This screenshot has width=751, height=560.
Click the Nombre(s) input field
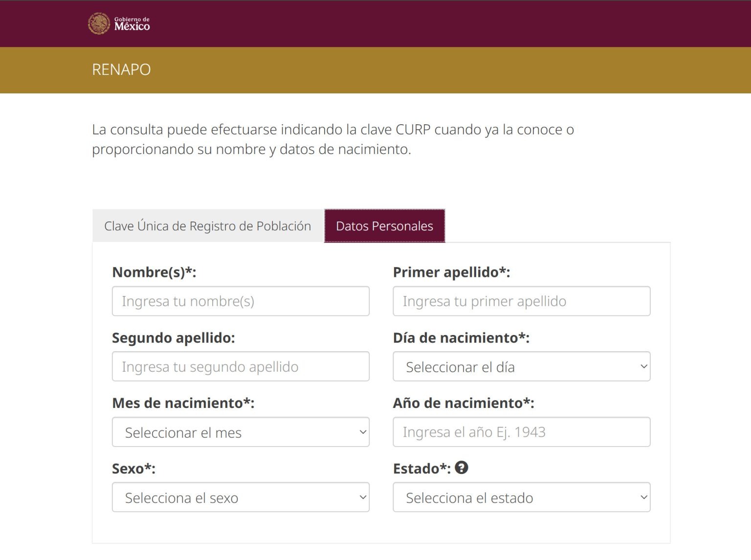[x=241, y=301]
